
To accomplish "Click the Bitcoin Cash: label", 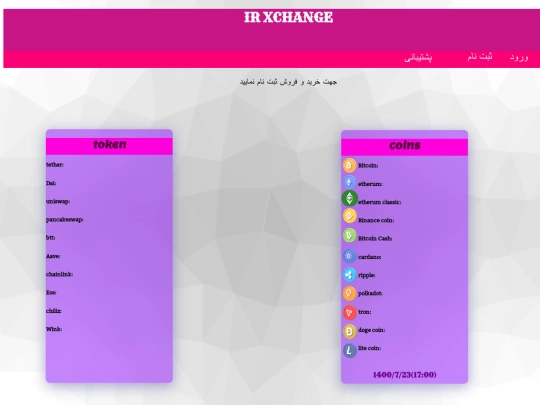I will pos(375,238).
